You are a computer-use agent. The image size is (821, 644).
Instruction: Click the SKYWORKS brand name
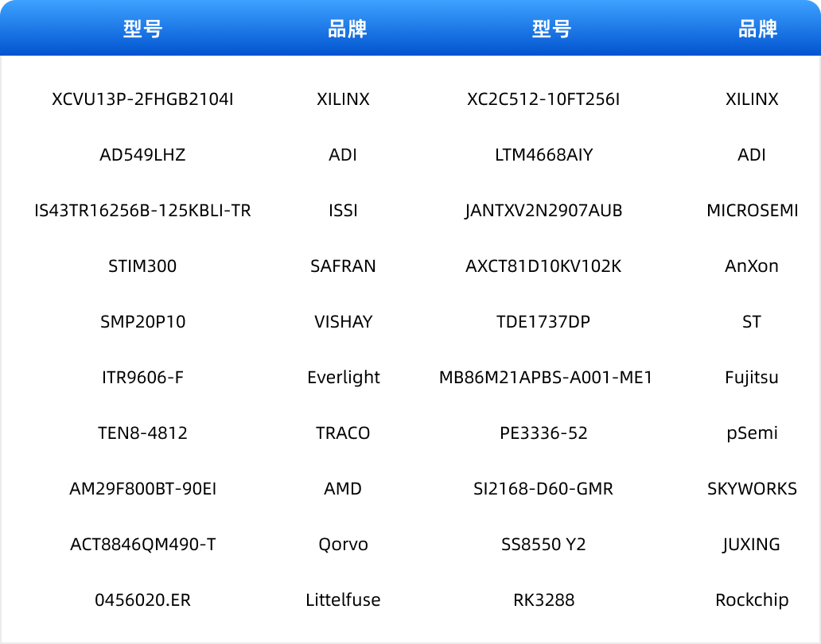click(752, 489)
